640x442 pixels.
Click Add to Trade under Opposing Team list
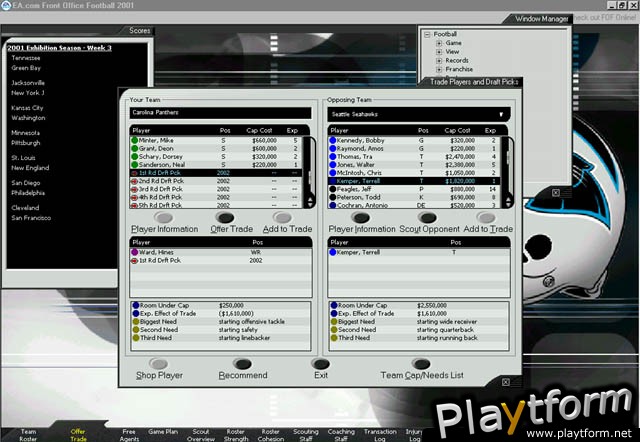coord(486,218)
